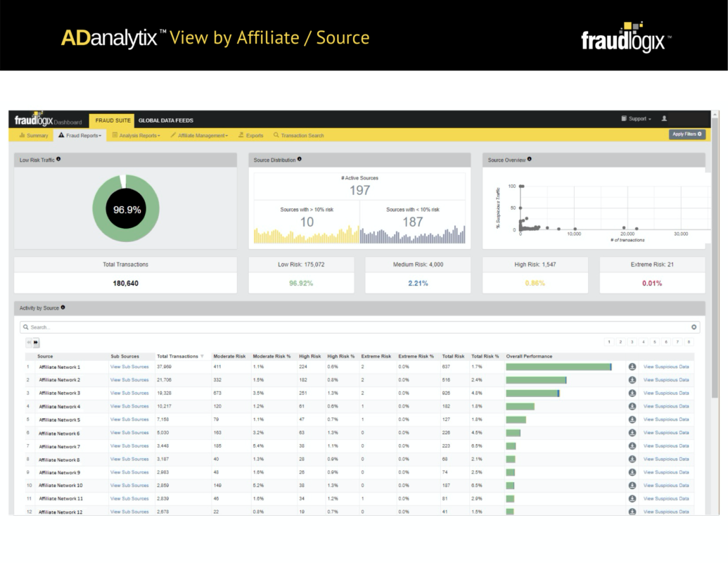The height and width of the screenshot is (563, 728).
Task: Switch to the FRAUD SUITE tab
Action: click(113, 120)
